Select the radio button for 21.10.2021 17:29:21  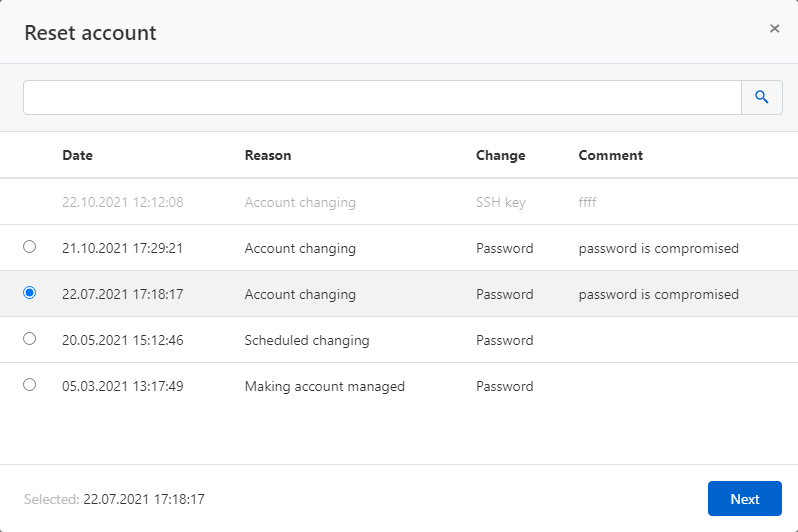[29, 247]
